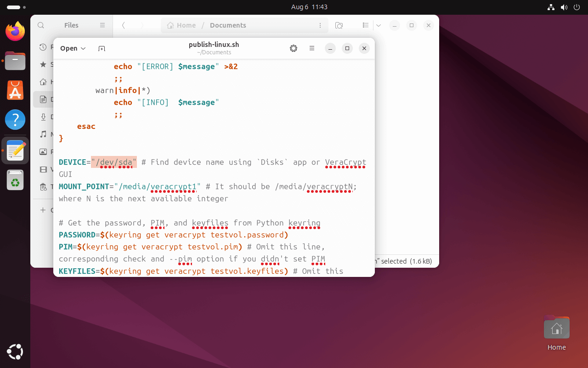Create a new document tab in Text Editor
Image resolution: width=588 pixels, height=368 pixels.
pyautogui.click(x=102, y=48)
